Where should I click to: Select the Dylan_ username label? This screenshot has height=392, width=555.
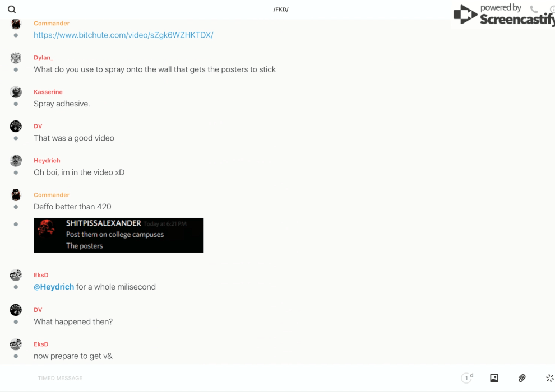[43, 58]
